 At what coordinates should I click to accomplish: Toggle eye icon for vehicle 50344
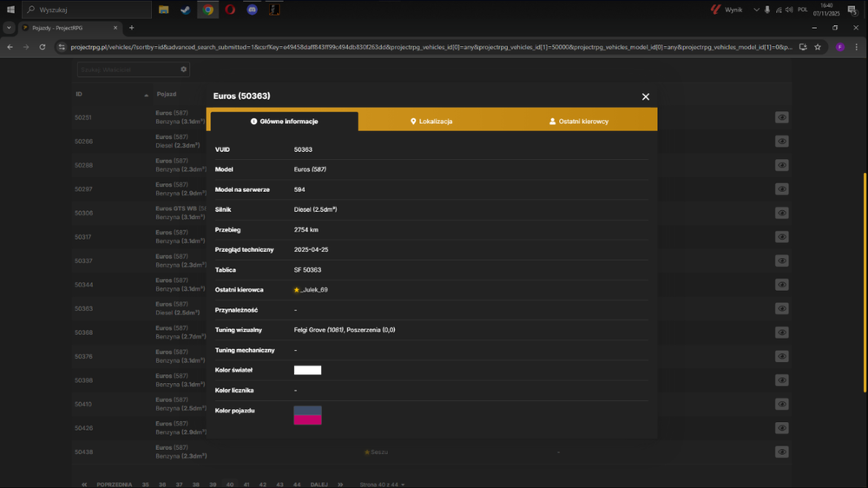pyautogui.click(x=782, y=285)
